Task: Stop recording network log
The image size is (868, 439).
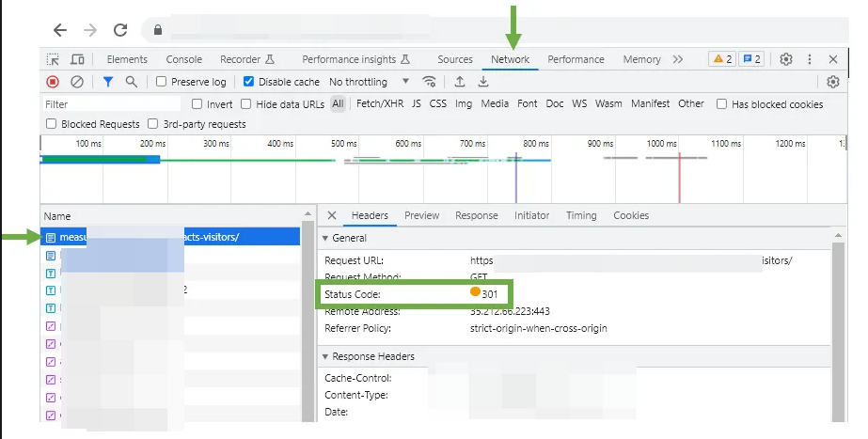Action: click(x=53, y=82)
